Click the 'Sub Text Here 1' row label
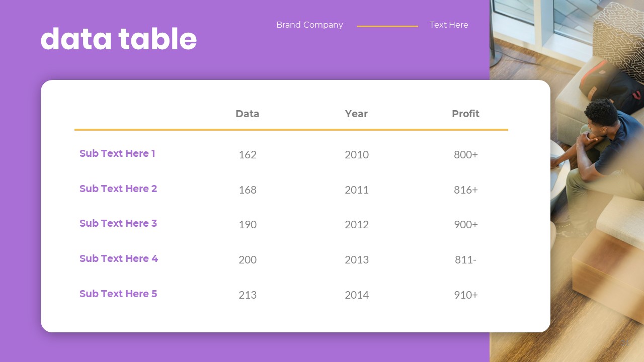644x362 pixels. [117, 153]
